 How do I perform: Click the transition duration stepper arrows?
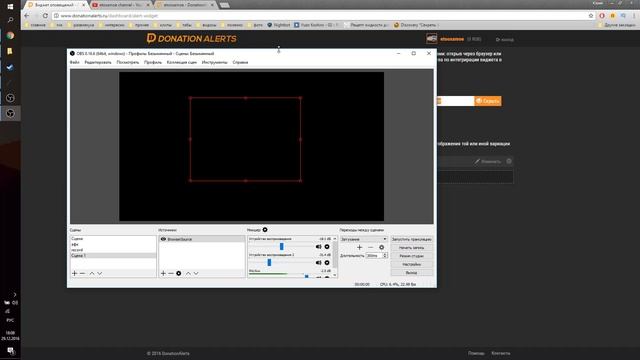(x=385, y=256)
